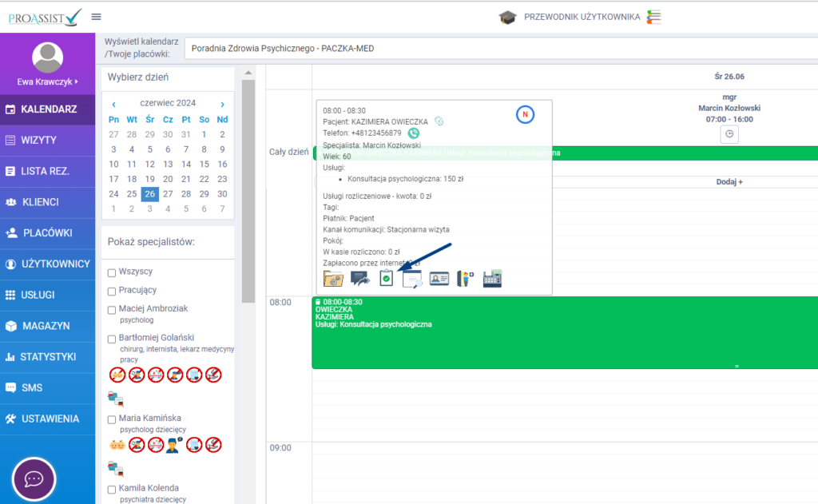Screen dimensions: 818x504
Task: Click the clock icon under Marcin Kozłowski
Action: (x=729, y=135)
